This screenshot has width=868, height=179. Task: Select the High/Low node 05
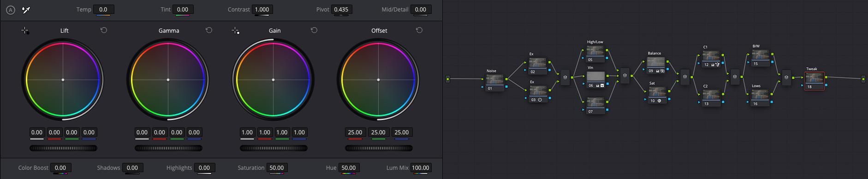tap(595, 53)
